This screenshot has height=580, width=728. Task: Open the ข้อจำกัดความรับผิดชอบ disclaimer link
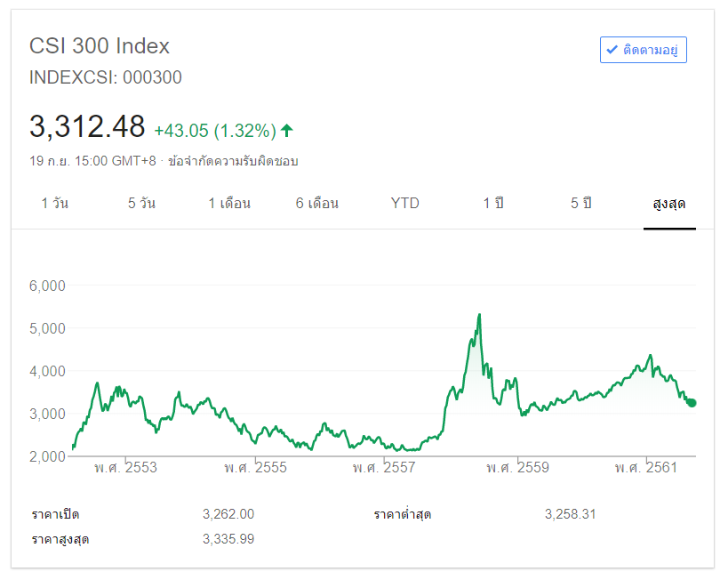[239, 161]
